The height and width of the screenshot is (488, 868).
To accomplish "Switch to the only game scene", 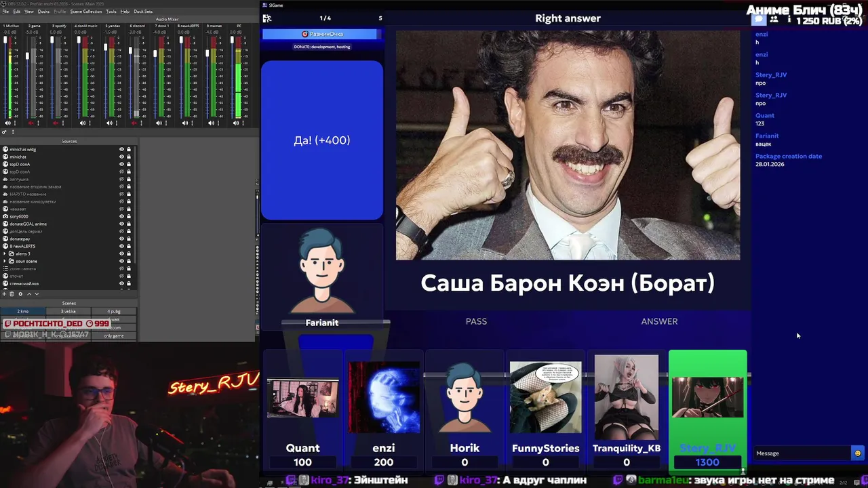I will pyautogui.click(x=114, y=335).
